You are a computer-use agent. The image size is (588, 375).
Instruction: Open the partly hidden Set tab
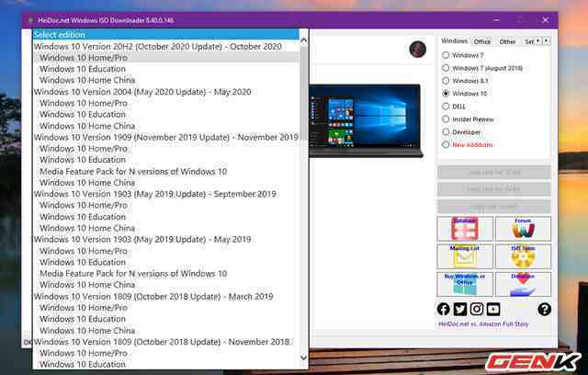(529, 41)
